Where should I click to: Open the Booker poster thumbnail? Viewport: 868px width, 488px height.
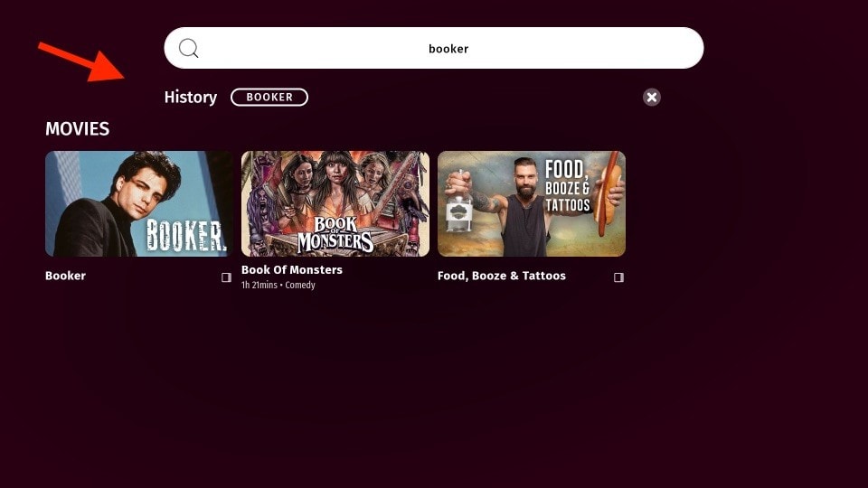click(139, 203)
